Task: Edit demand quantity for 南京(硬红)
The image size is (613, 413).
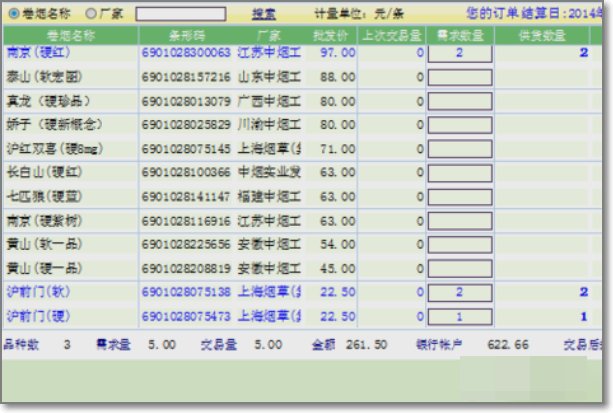Action: pos(460,54)
